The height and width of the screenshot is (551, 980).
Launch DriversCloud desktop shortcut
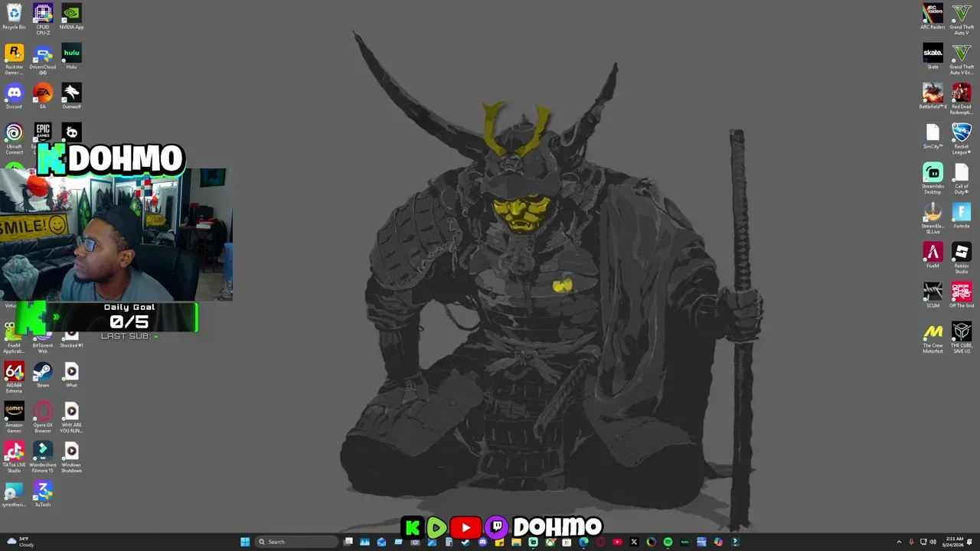point(43,59)
